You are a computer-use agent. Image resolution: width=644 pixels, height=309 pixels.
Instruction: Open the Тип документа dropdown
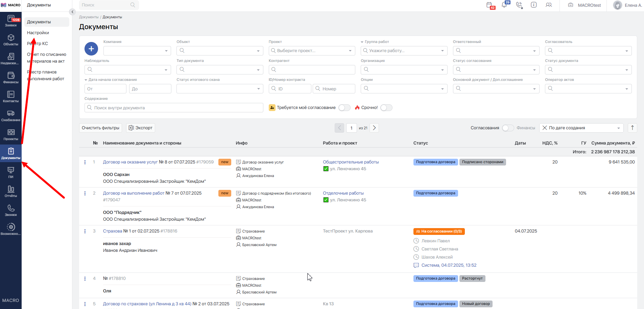point(220,70)
